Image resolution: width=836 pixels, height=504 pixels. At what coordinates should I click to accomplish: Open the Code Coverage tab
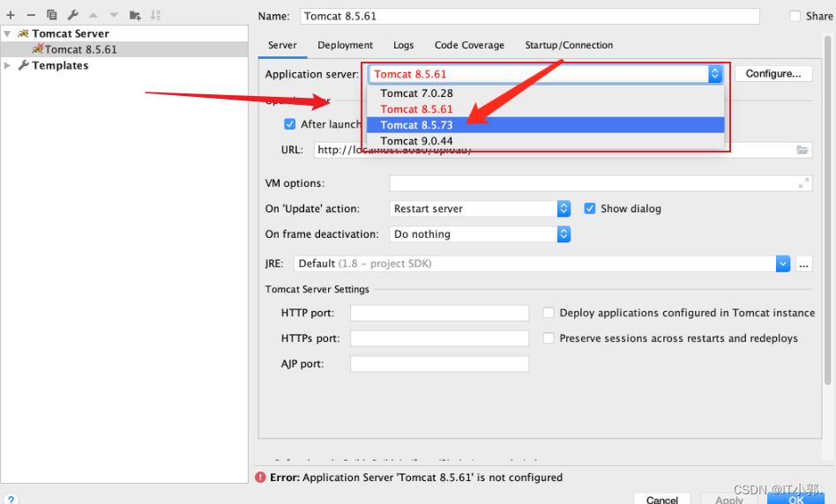(x=469, y=45)
